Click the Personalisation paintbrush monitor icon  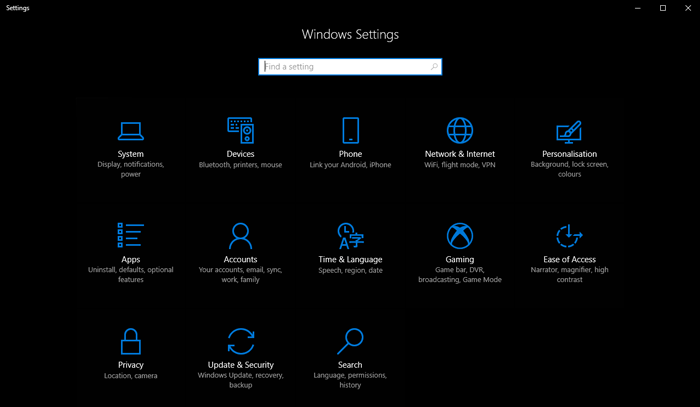click(x=569, y=132)
